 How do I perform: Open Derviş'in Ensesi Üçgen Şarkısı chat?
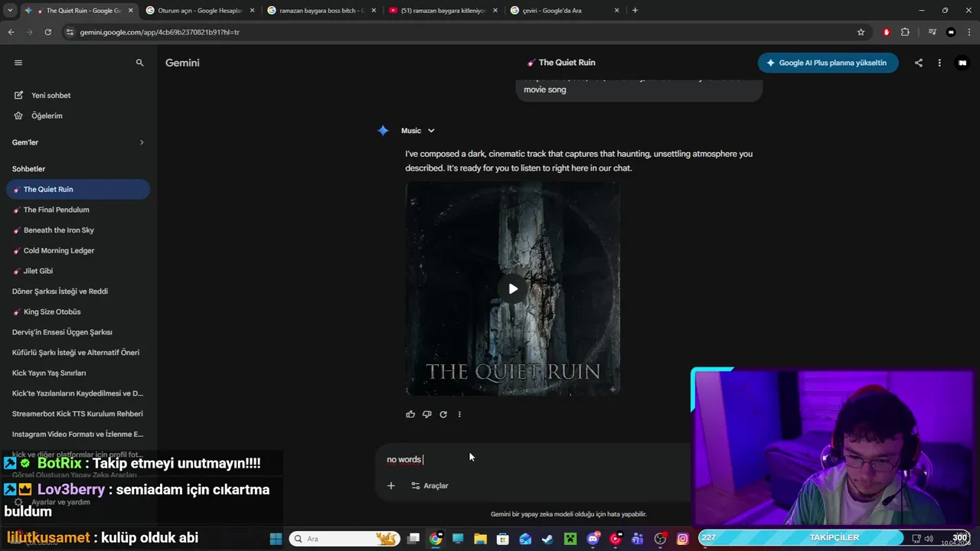[x=78, y=332]
